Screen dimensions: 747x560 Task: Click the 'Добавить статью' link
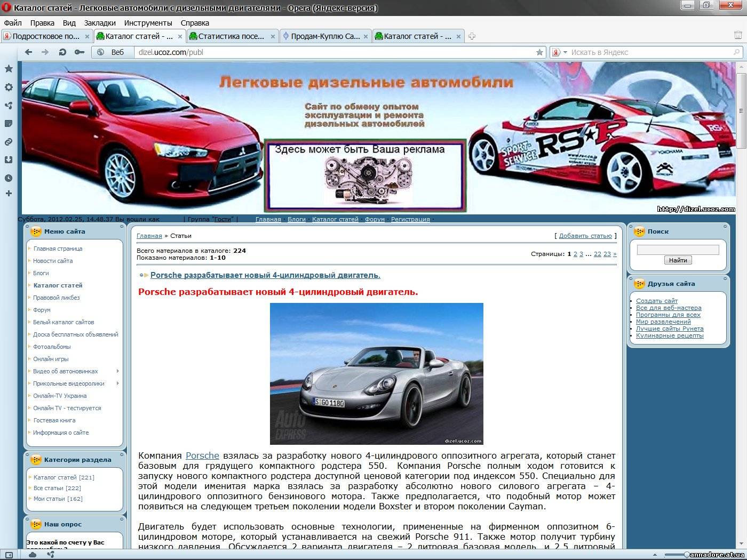tap(585, 236)
